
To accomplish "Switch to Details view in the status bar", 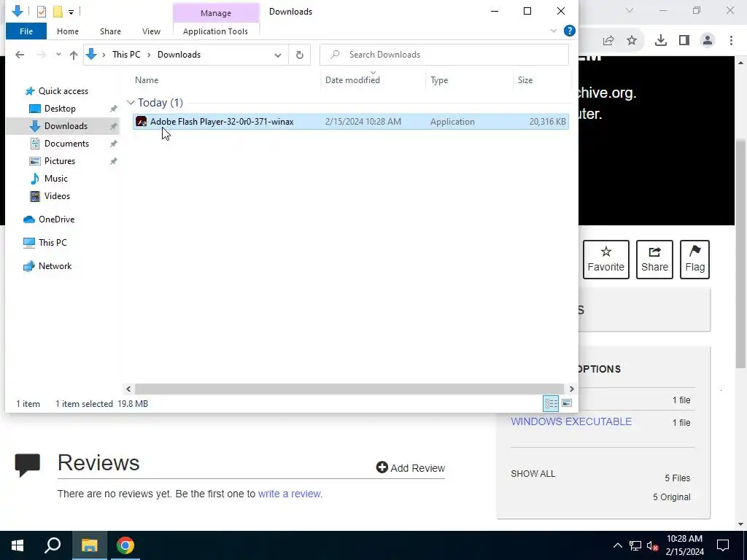I will (x=551, y=404).
